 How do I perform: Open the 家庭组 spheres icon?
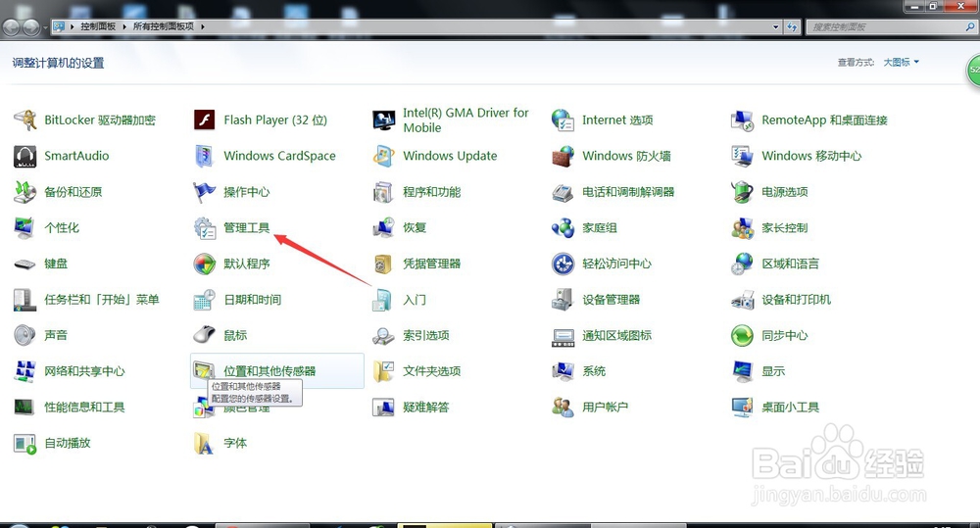(x=563, y=228)
